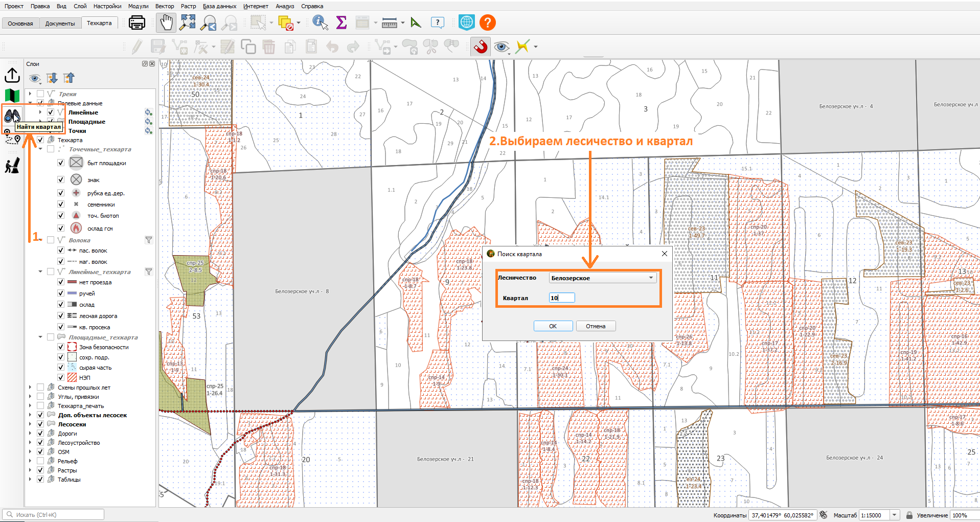Screen dimensions: 980x522
Task: Open the Вектор menu
Action: pyautogui.click(x=165, y=6)
